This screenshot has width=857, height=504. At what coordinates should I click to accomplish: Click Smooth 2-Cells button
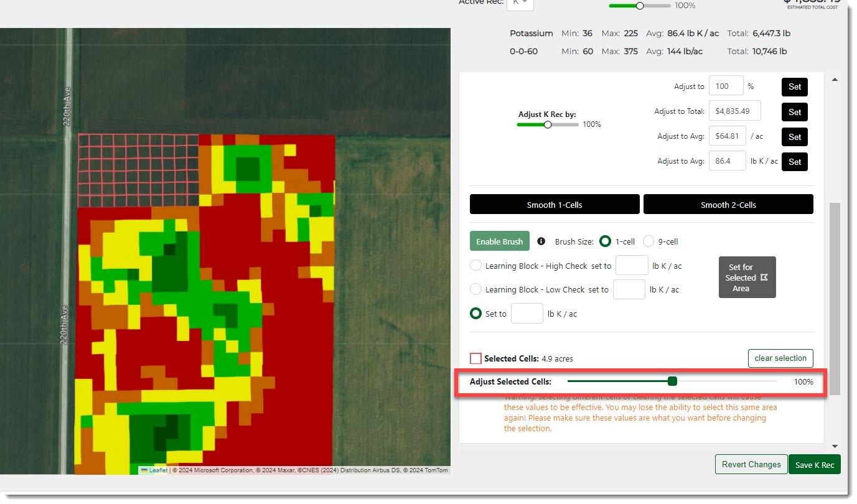(728, 205)
